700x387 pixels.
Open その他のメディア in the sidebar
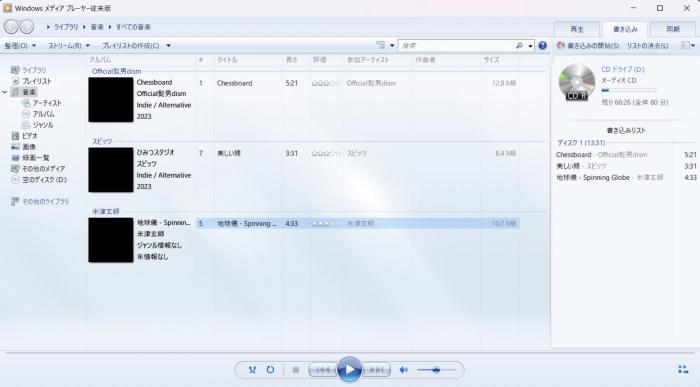pos(38,169)
